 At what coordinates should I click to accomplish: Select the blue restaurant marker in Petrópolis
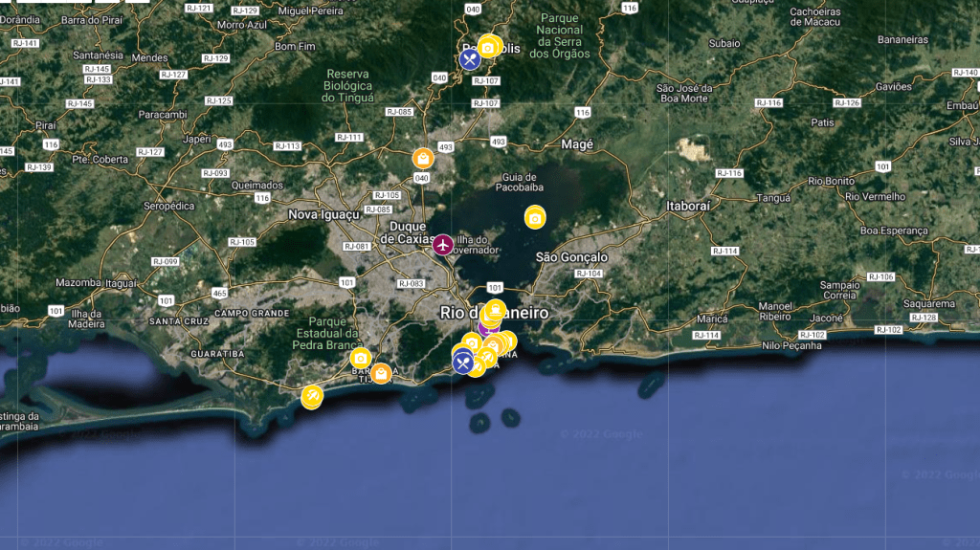(x=469, y=59)
